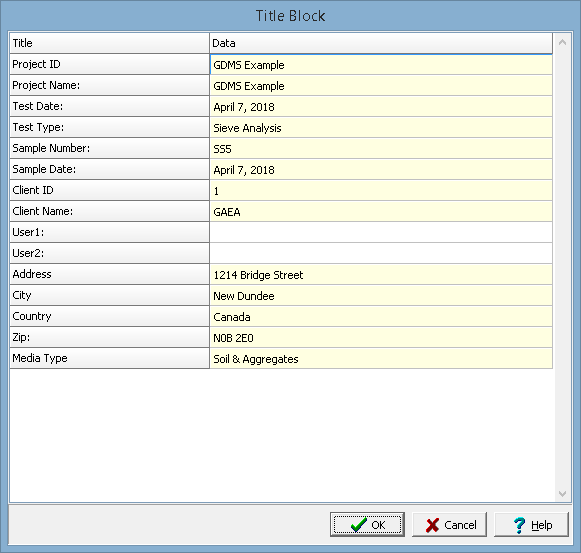The height and width of the screenshot is (553, 581).
Task: Edit the Address 1214 Bridge Street field
Action: (381, 275)
